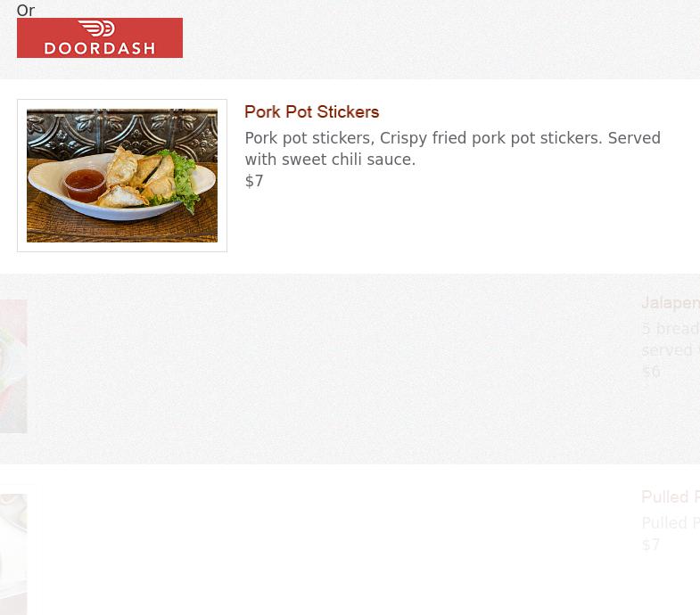700x615 pixels.
Task: Click the "served" line of Jalapeno description
Action: coord(670,350)
